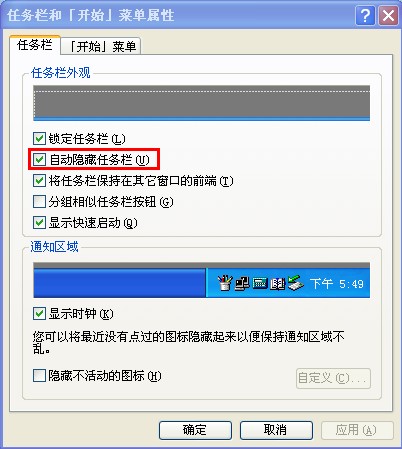Click the help question mark icon

(x=365, y=15)
